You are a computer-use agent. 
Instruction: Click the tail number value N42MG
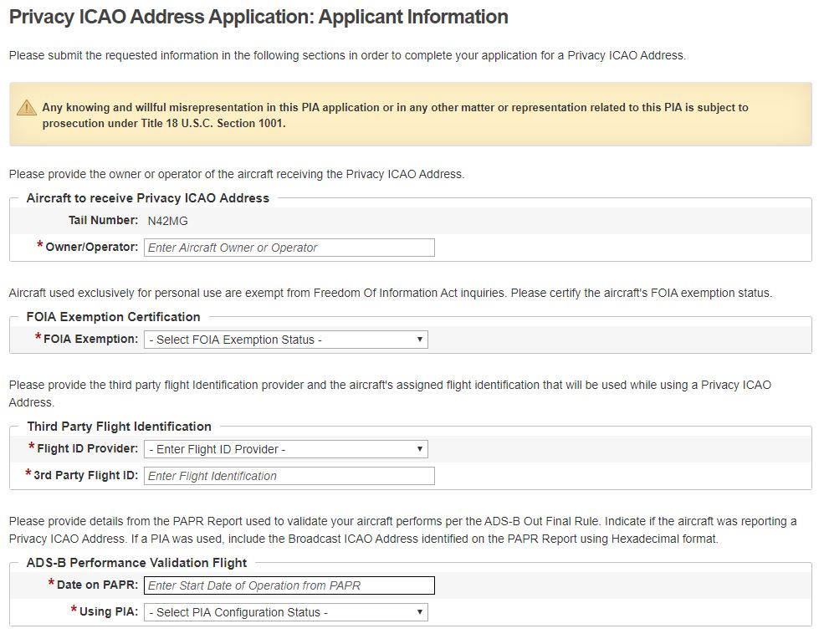click(x=161, y=221)
